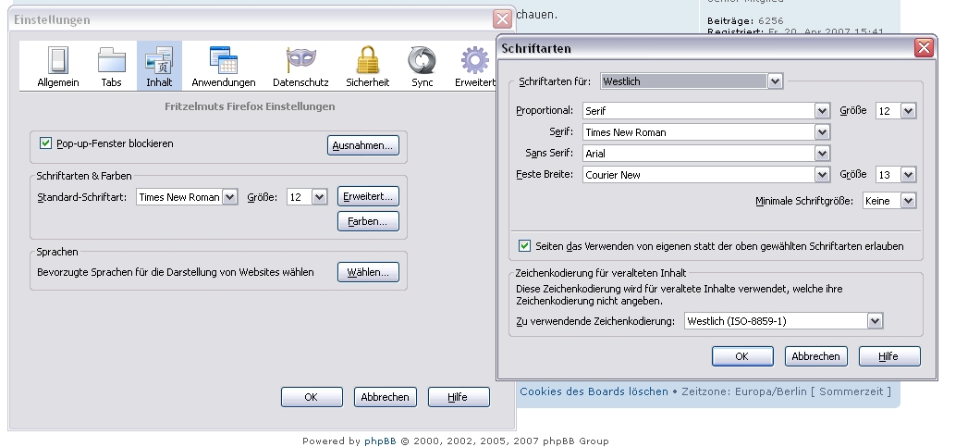Open the Farben colors dialog
Image resolution: width=980 pixels, height=447 pixels.
pos(368,221)
